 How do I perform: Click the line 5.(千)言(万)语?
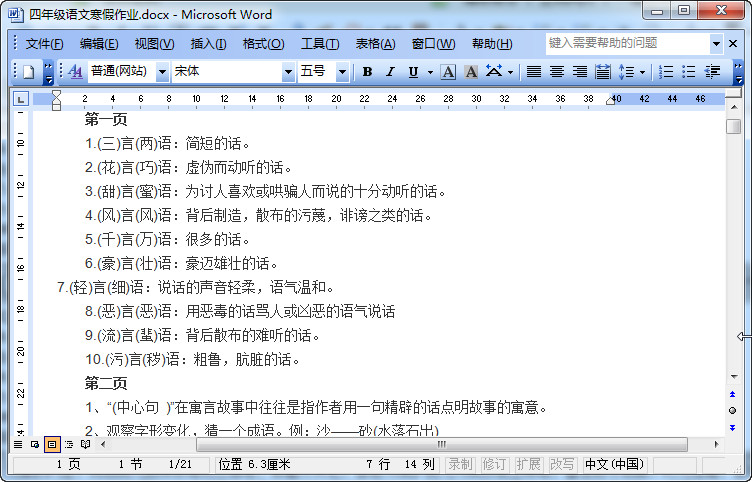(x=167, y=239)
